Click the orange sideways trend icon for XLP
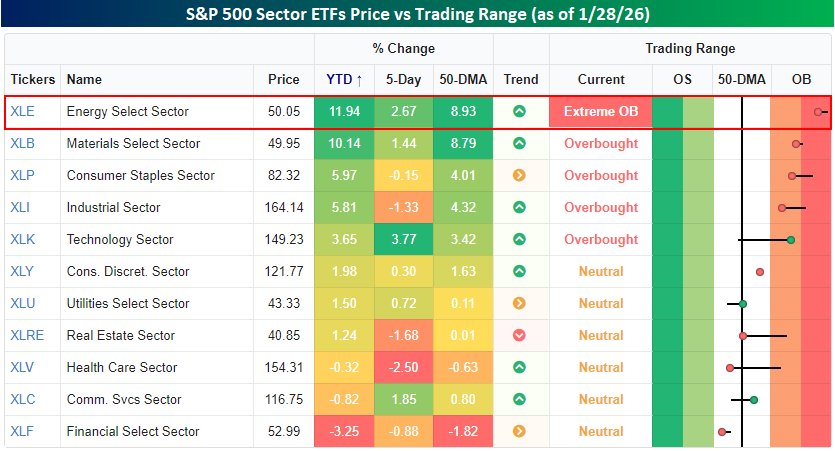The width and height of the screenshot is (835, 451). click(x=520, y=176)
